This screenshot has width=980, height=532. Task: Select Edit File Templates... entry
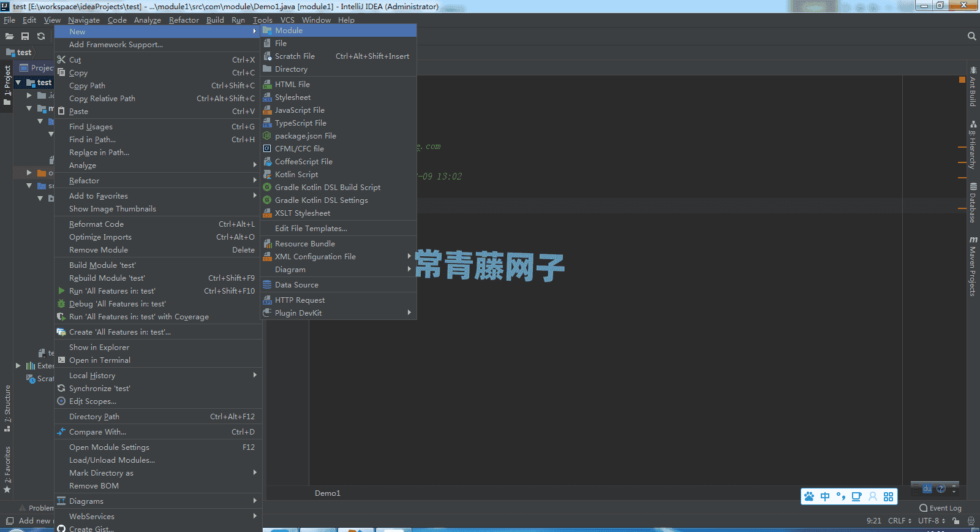click(339, 228)
